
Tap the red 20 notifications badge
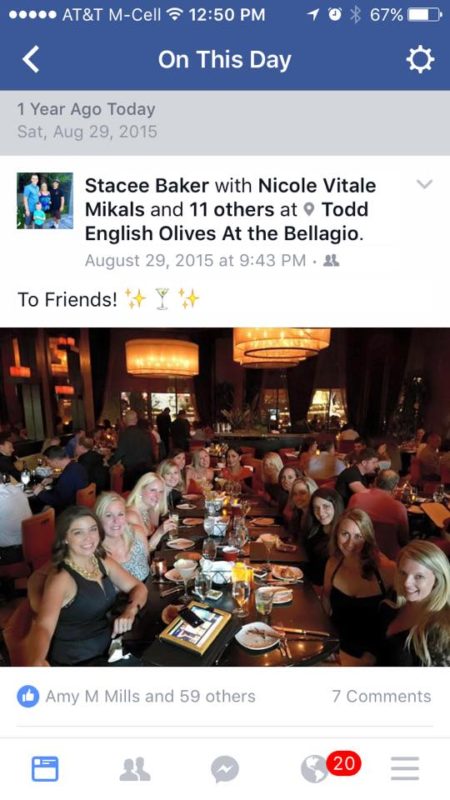(343, 763)
